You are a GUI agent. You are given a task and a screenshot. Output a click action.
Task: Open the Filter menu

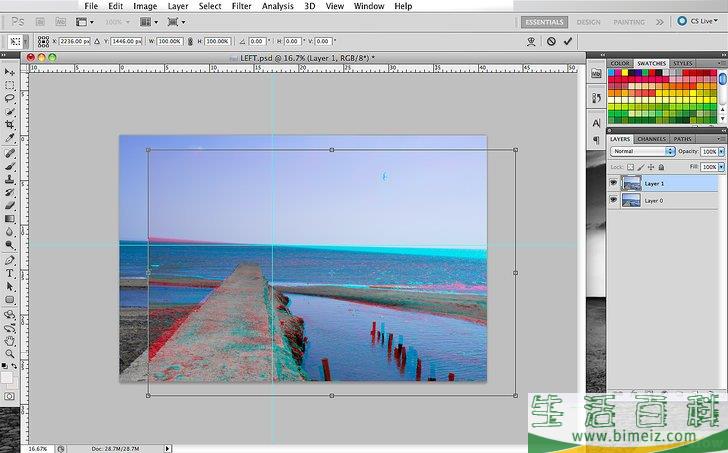tap(241, 6)
